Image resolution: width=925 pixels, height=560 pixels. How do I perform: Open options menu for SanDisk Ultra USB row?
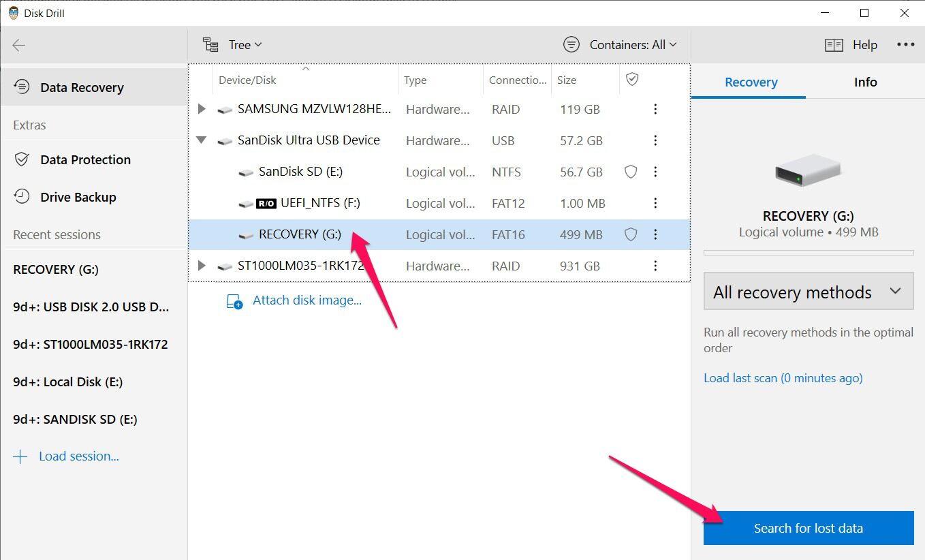655,140
